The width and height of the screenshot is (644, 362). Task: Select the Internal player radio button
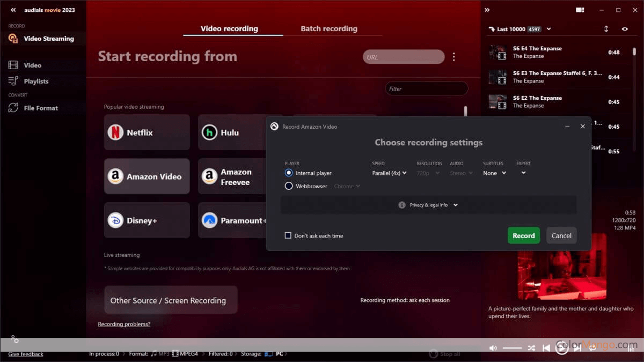click(x=289, y=173)
